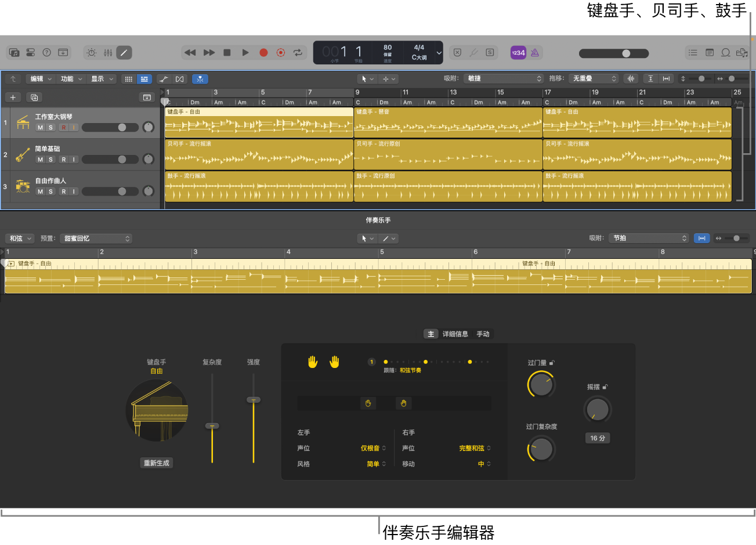756x545 pixels.
Task: Click the Rewind transport button
Action: pos(190,53)
